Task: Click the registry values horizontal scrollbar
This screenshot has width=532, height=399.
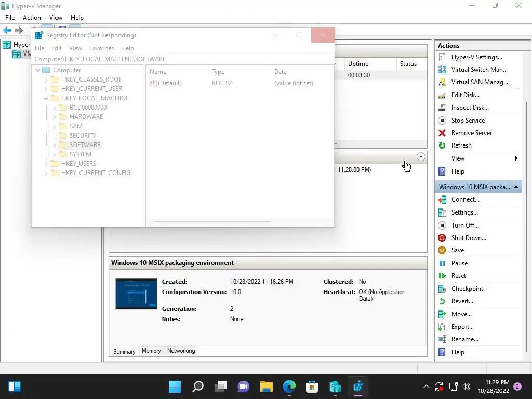Action: coord(212,222)
